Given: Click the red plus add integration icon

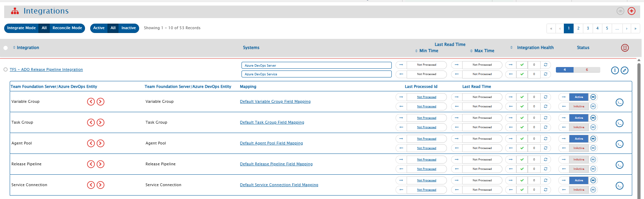Looking at the screenshot, I should (632, 11).
